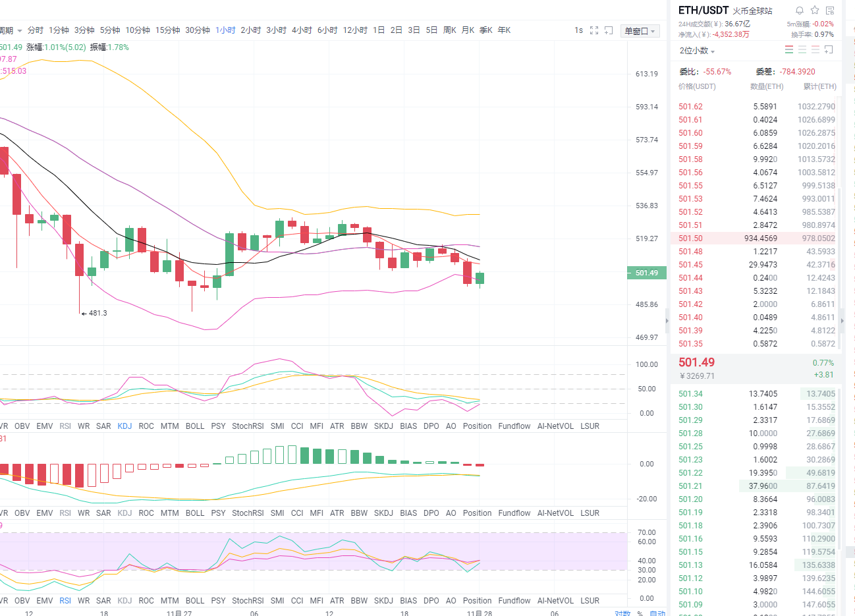Image resolution: width=855 pixels, height=616 pixels.
Task: Choose Position in the row with highlighted RSI
Action: pos(477,601)
